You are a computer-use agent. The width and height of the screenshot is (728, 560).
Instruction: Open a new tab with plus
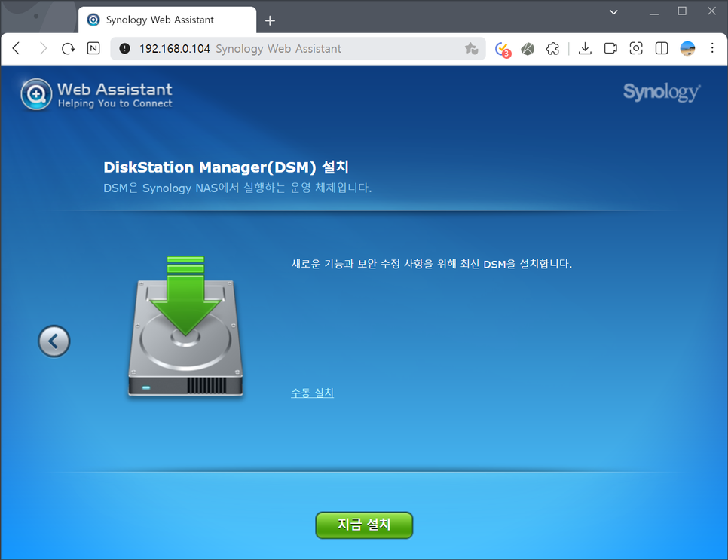pyautogui.click(x=270, y=20)
